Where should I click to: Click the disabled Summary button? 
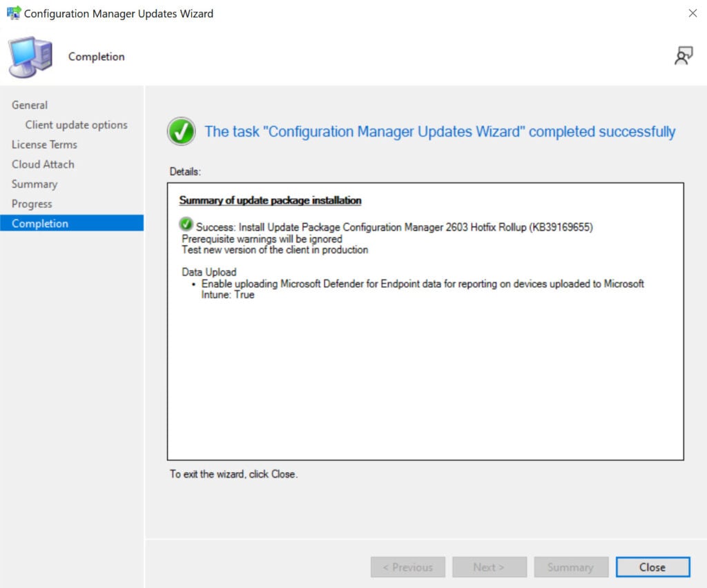pos(571,567)
